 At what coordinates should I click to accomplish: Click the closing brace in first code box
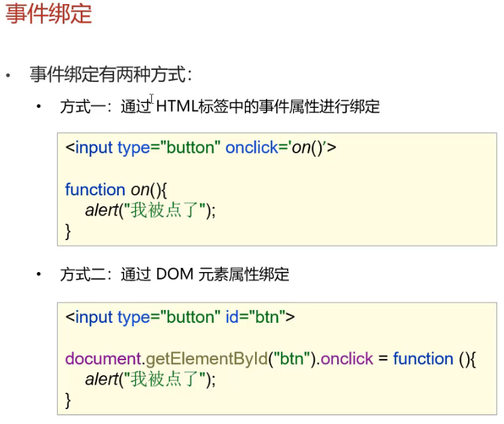[x=68, y=231]
